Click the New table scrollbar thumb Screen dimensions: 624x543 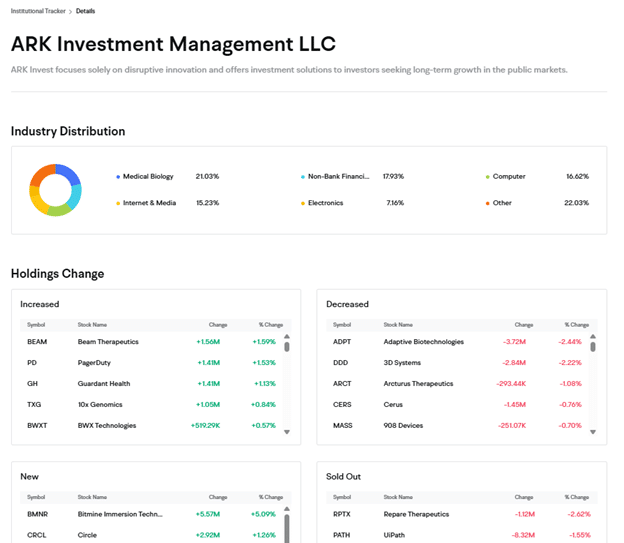(287, 529)
